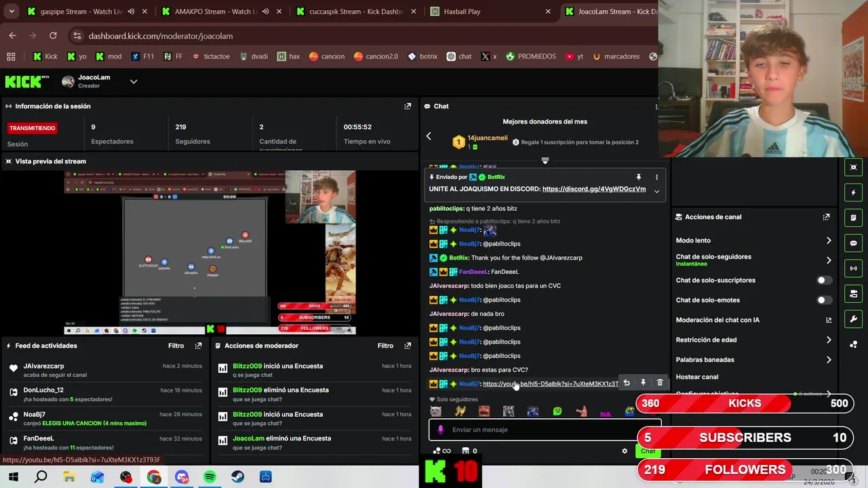Screen dimensions: 868x488
Task: Open the activity feed Filtro dropdown
Action: 176,346
